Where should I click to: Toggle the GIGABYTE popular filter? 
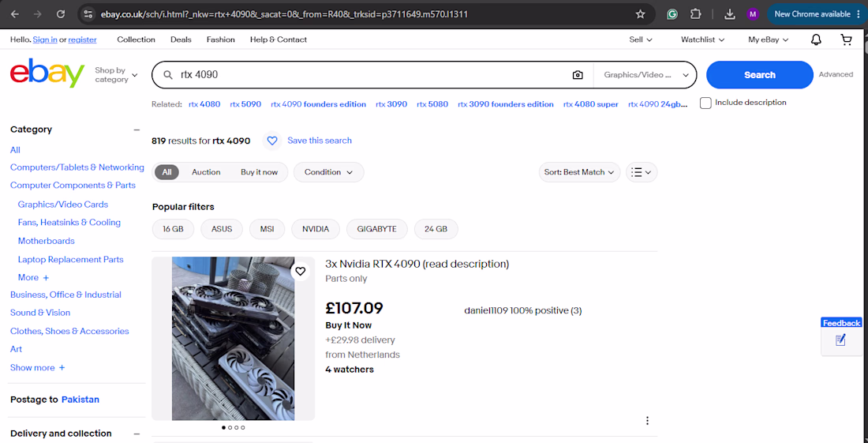tap(377, 229)
